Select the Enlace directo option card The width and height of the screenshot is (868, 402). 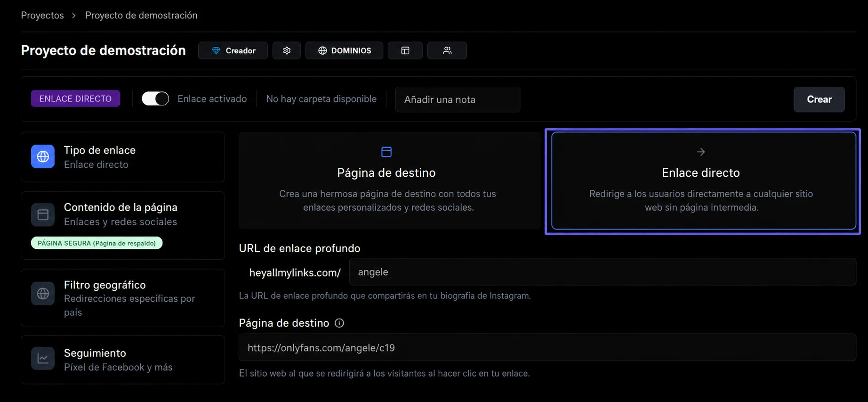[704, 181]
